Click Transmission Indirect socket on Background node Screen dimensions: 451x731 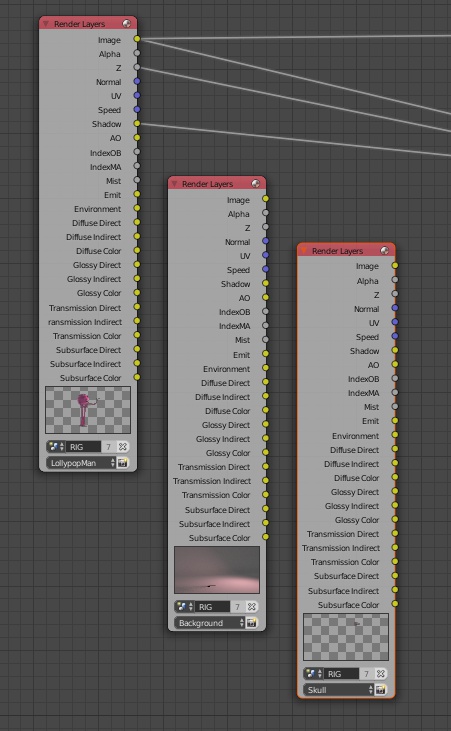point(265,480)
